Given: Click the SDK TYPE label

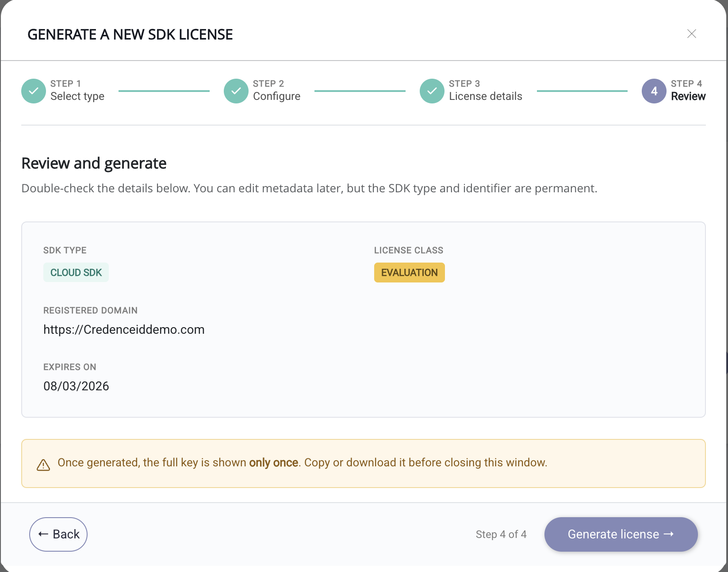Looking at the screenshot, I should 65,250.
